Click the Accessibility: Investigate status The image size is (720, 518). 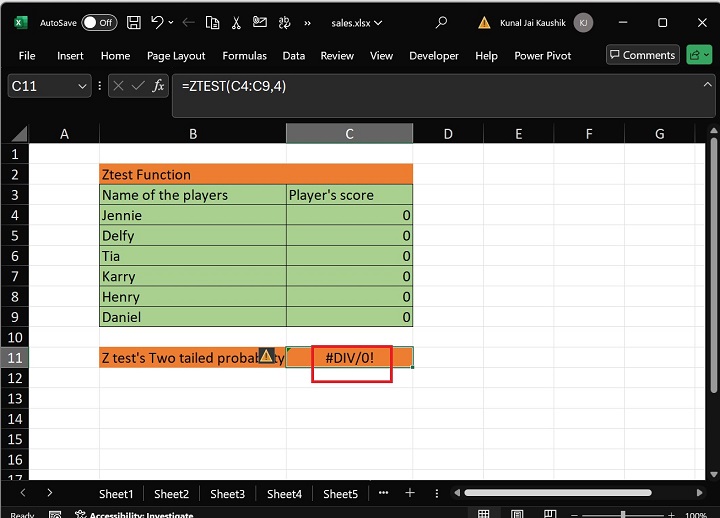tap(135, 514)
